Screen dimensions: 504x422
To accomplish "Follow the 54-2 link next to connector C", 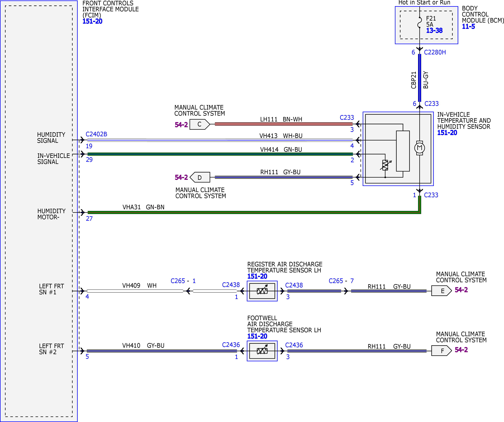I will click(x=181, y=125).
